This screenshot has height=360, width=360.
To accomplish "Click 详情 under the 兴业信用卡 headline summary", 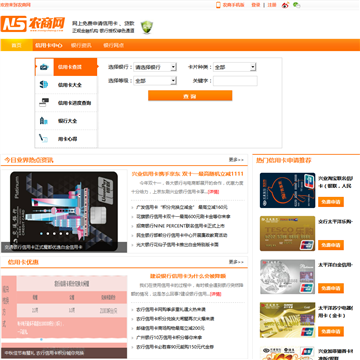I will 214,192.
